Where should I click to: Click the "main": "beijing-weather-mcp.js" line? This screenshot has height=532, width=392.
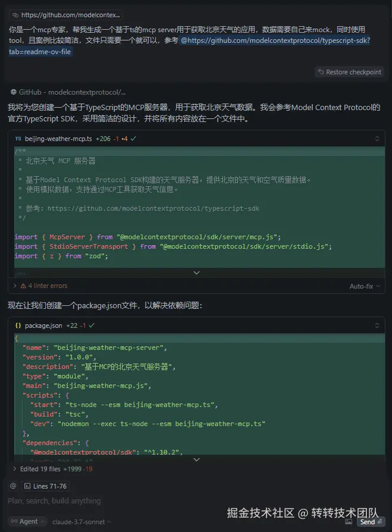point(87,386)
